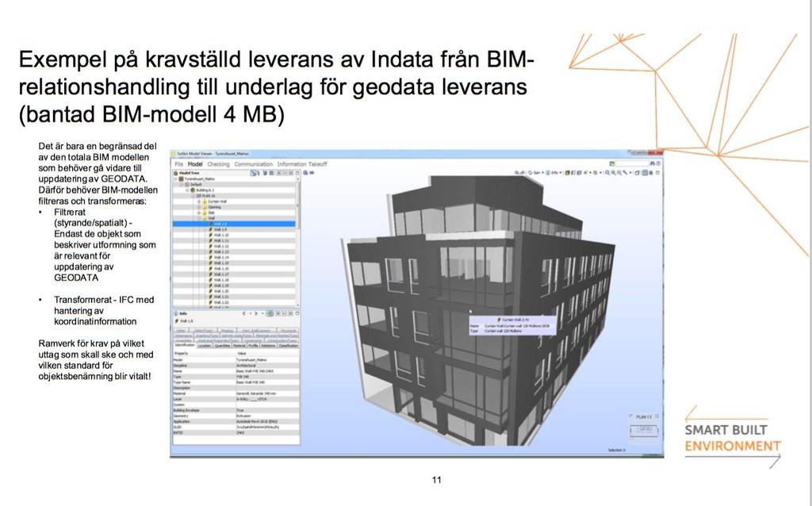Collapse the Building A-1 node
This screenshot has width=812, height=506.
click(x=187, y=190)
